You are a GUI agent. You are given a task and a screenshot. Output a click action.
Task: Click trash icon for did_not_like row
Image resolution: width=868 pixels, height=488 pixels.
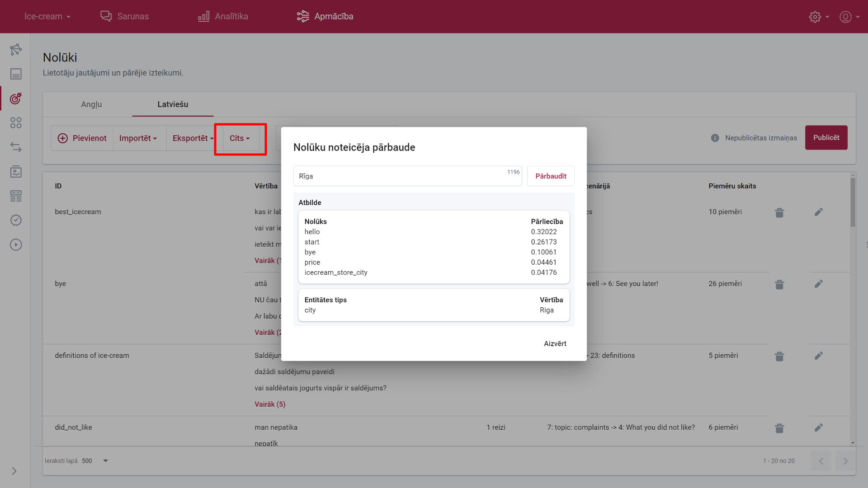pos(779,428)
